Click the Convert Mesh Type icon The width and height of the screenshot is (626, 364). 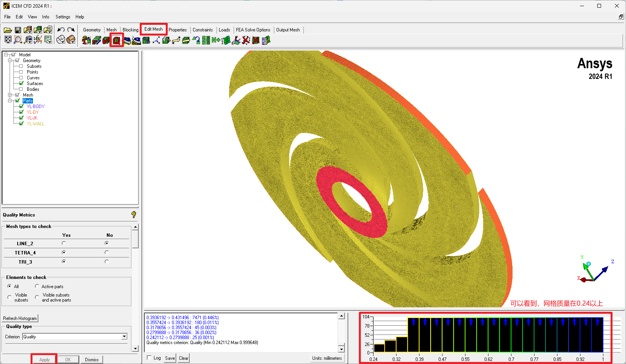(196, 40)
